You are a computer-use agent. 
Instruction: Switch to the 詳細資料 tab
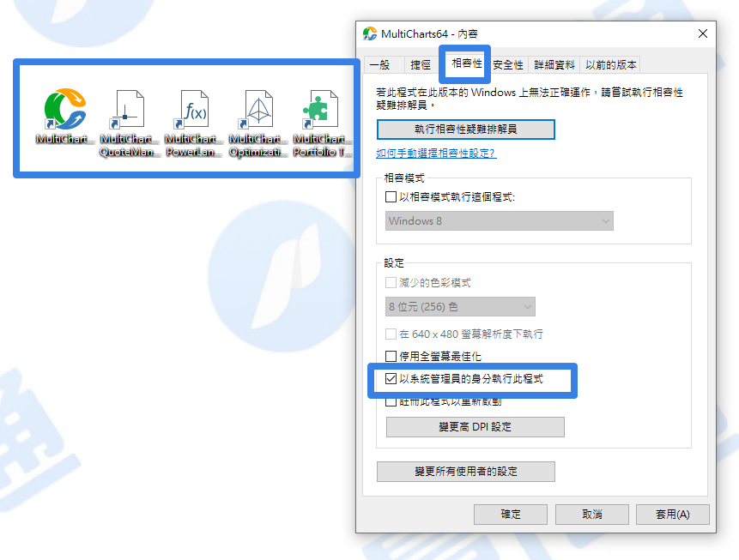pos(554,65)
